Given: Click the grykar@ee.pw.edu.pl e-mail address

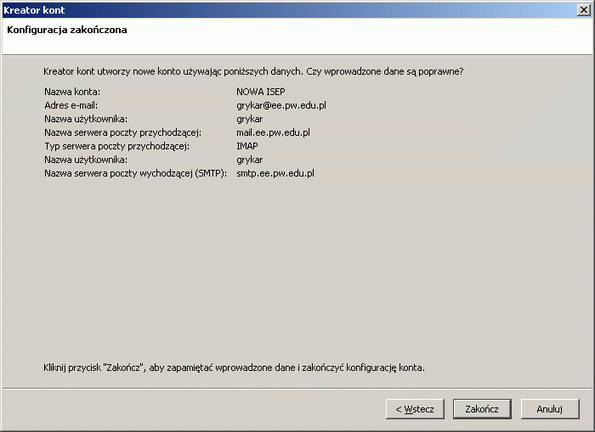Looking at the screenshot, I should pos(281,106).
